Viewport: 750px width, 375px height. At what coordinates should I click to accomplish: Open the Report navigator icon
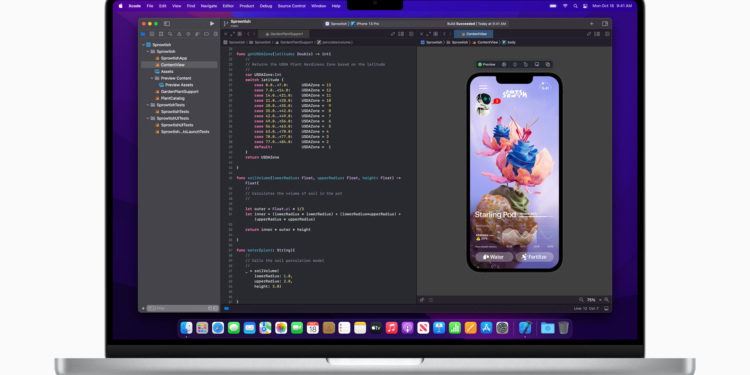(215, 34)
